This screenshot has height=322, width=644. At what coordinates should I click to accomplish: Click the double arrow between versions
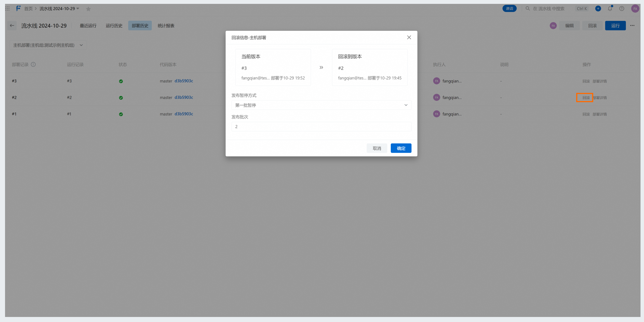pyautogui.click(x=321, y=67)
